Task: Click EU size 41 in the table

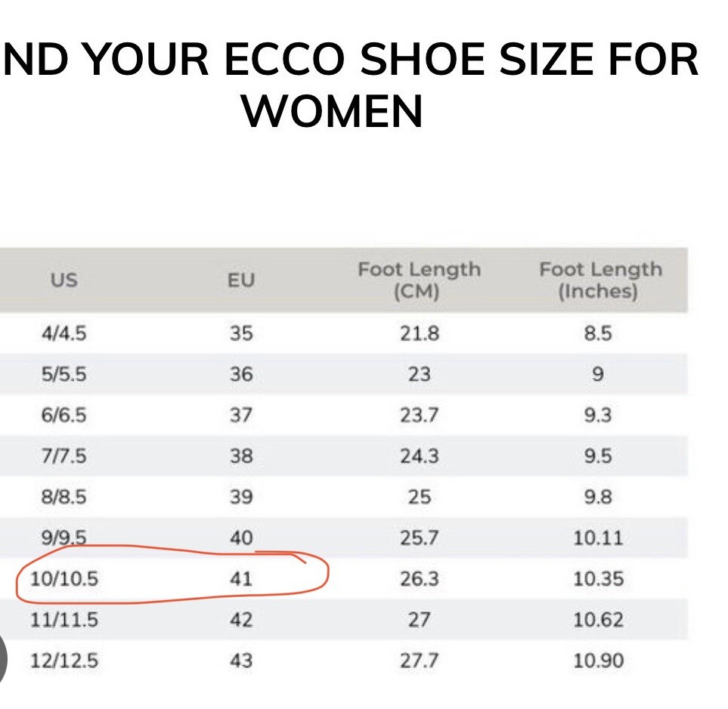Action: click(241, 579)
